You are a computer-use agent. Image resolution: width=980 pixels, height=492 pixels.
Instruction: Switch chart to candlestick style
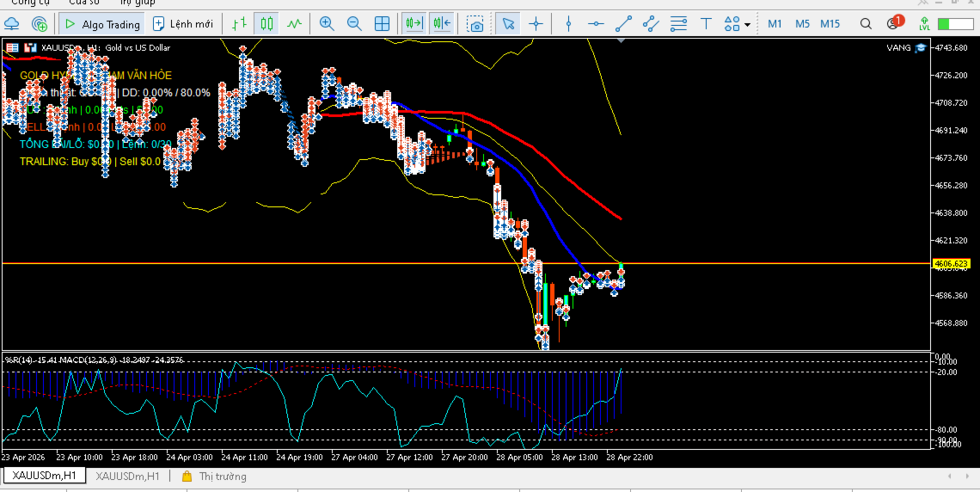tap(266, 24)
